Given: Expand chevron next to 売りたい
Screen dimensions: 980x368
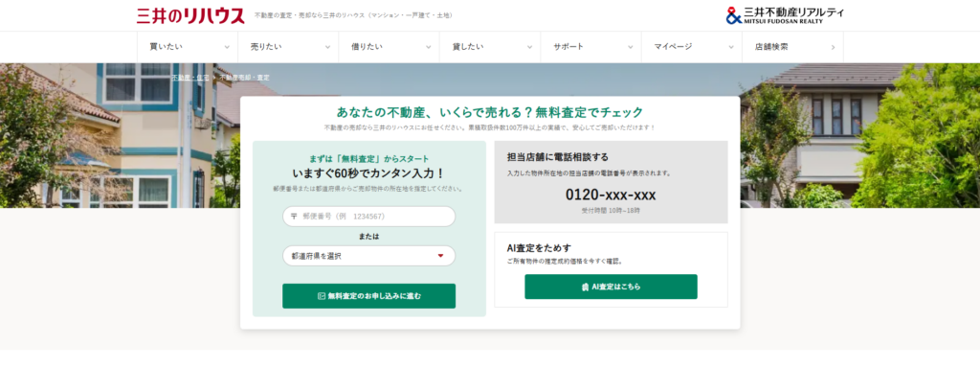Looking at the screenshot, I should pos(327,48).
